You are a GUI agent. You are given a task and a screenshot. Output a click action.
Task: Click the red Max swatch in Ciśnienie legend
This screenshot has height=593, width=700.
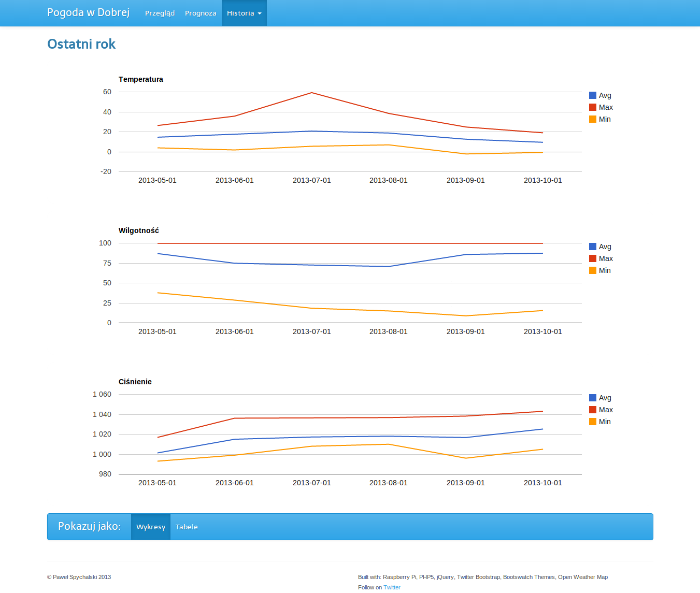coord(593,410)
